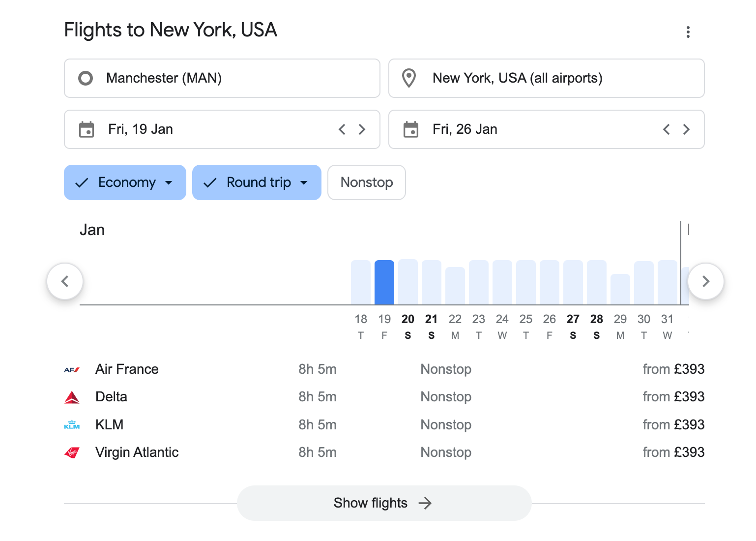
Task: Open the three-dot more options menu
Action: [x=688, y=32]
